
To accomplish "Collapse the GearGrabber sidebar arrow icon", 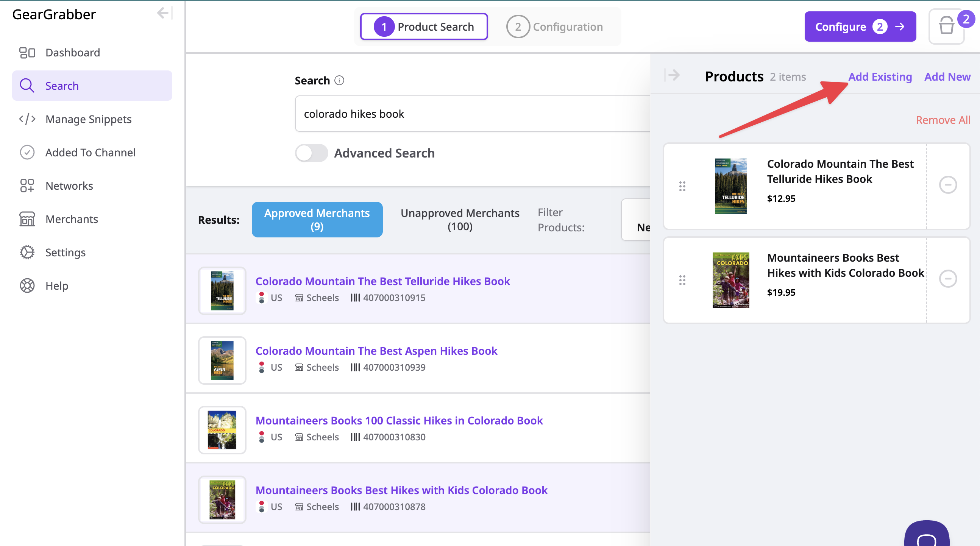I will pos(165,13).
